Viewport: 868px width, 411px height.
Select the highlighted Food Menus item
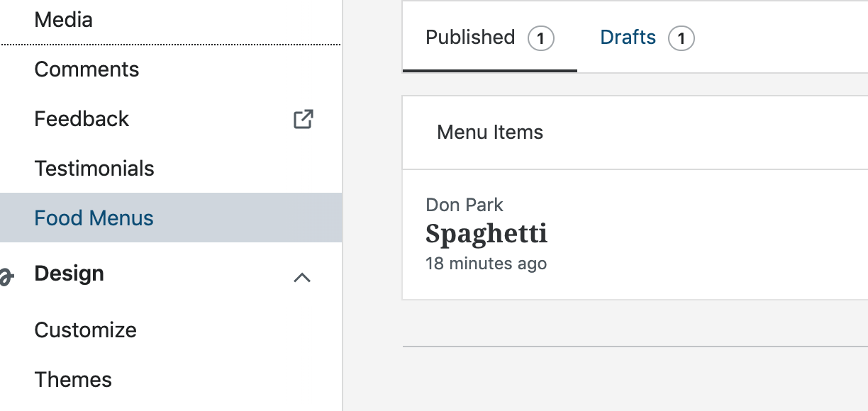(x=94, y=218)
